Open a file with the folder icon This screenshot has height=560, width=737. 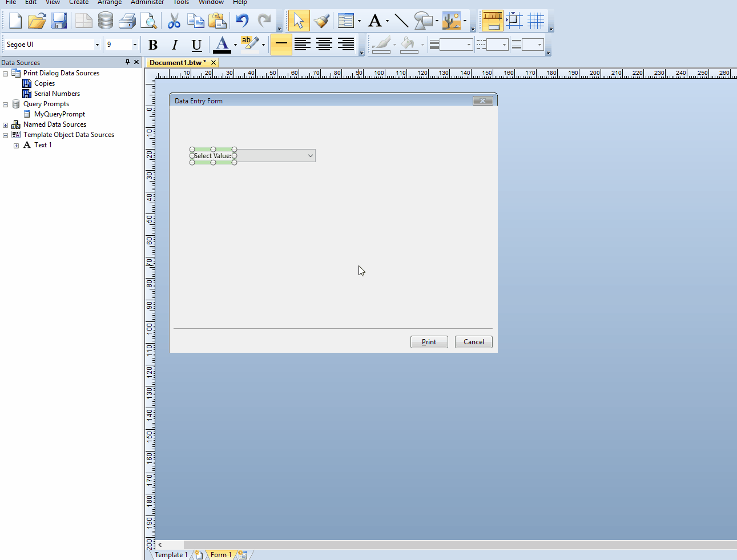37,21
